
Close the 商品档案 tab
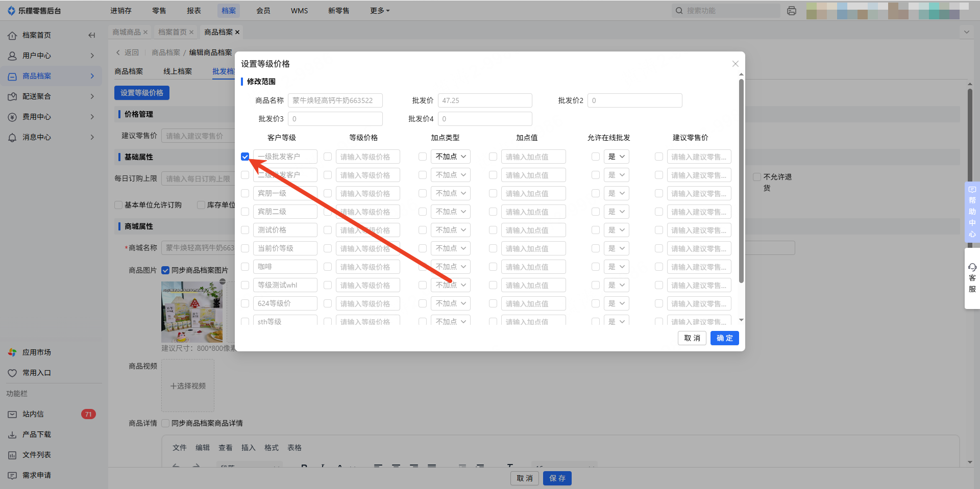pos(237,32)
